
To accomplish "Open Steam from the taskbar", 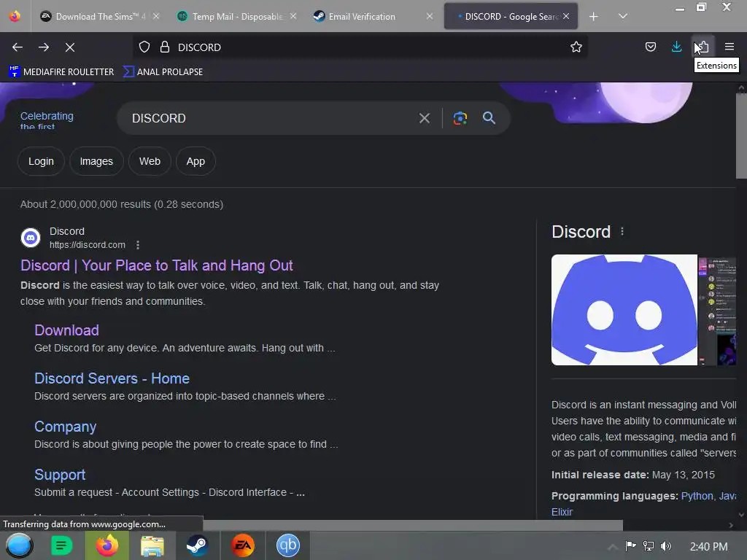I will click(x=197, y=545).
